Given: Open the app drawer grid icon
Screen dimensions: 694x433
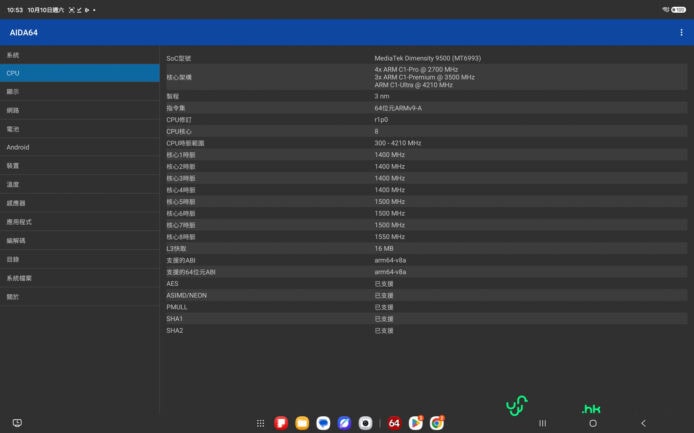Looking at the screenshot, I should click(x=260, y=423).
